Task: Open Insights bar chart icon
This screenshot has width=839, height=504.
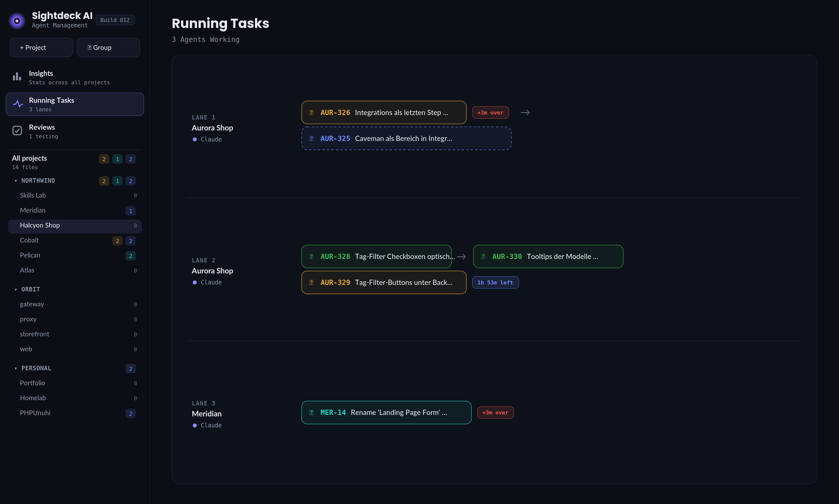Action: (17, 77)
